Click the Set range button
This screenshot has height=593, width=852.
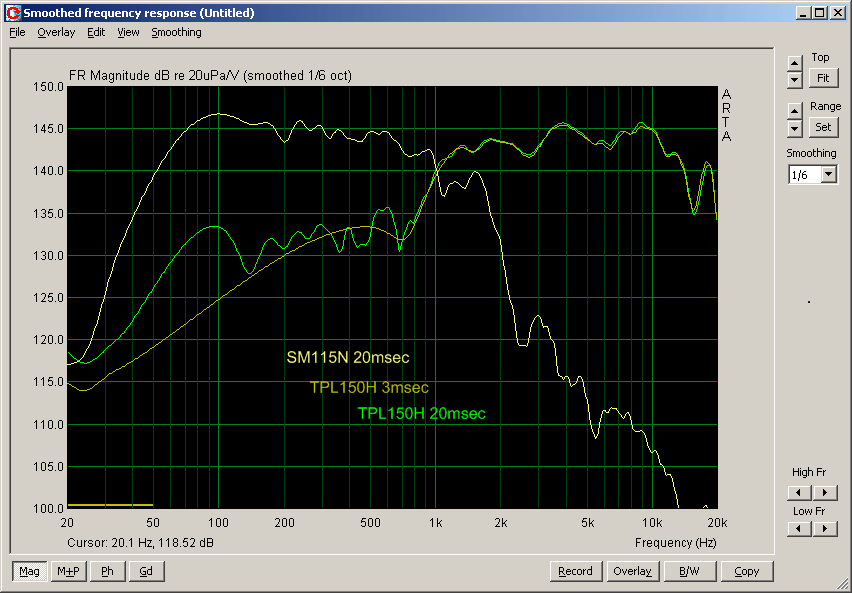823,127
